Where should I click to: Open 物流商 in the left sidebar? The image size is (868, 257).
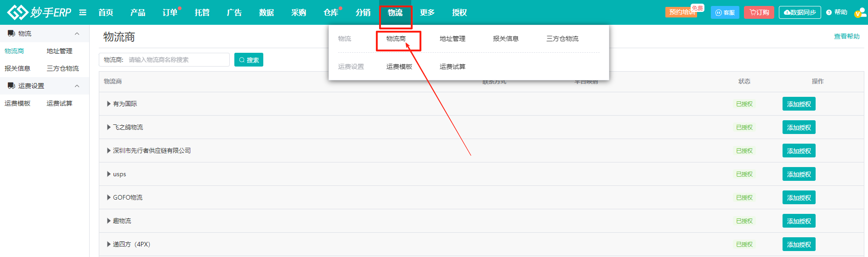pos(14,51)
